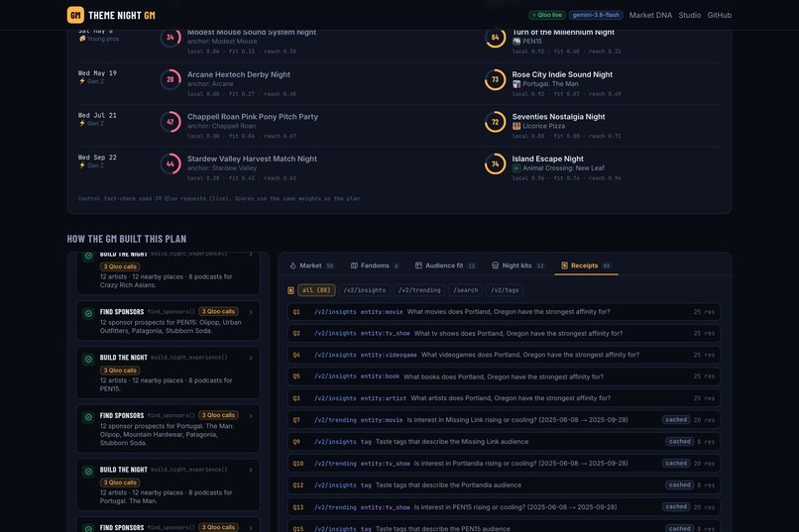Screen dimensions: 799x532
Task: Click the Arcane Hextech Derby Night score ring 28
Action: pyautogui.click(x=171, y=79)
